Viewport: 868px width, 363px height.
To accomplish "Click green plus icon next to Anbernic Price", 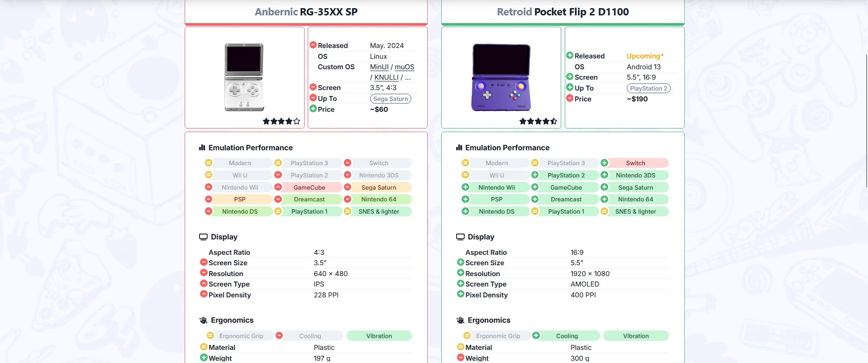I will [313, 109].
